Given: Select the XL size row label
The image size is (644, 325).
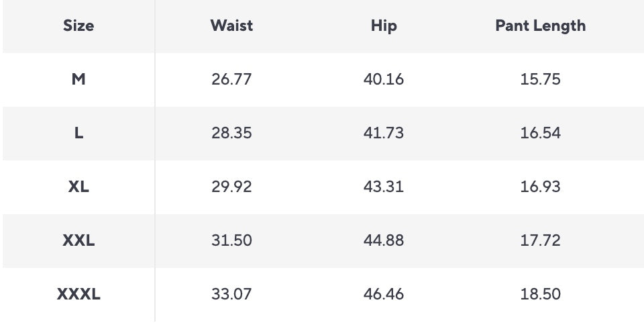Looking at the screenshot, I should [78, 187].
